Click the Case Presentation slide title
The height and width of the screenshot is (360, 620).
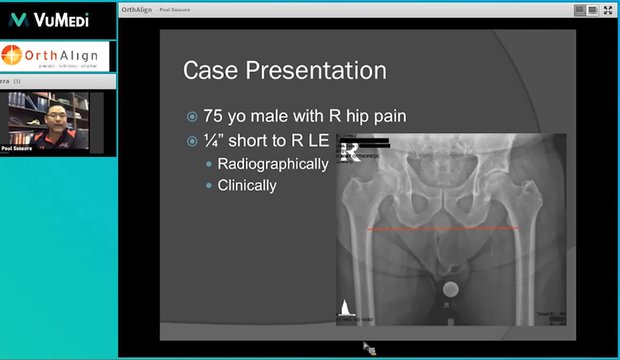[285, 70]
